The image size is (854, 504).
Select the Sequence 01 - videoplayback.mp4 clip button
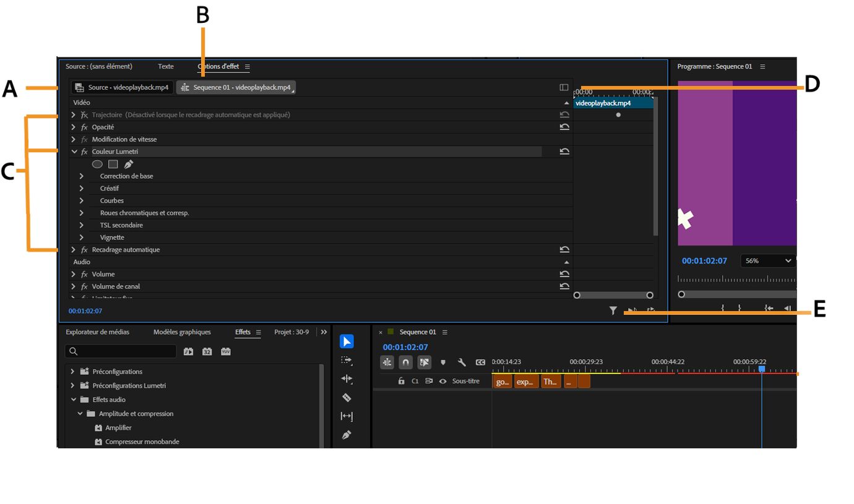(x=236, y=88)
